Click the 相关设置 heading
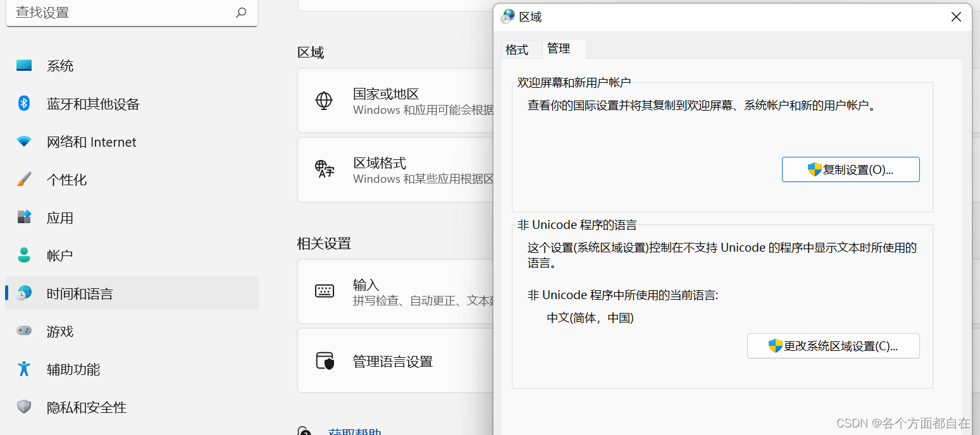 [324, 243]
